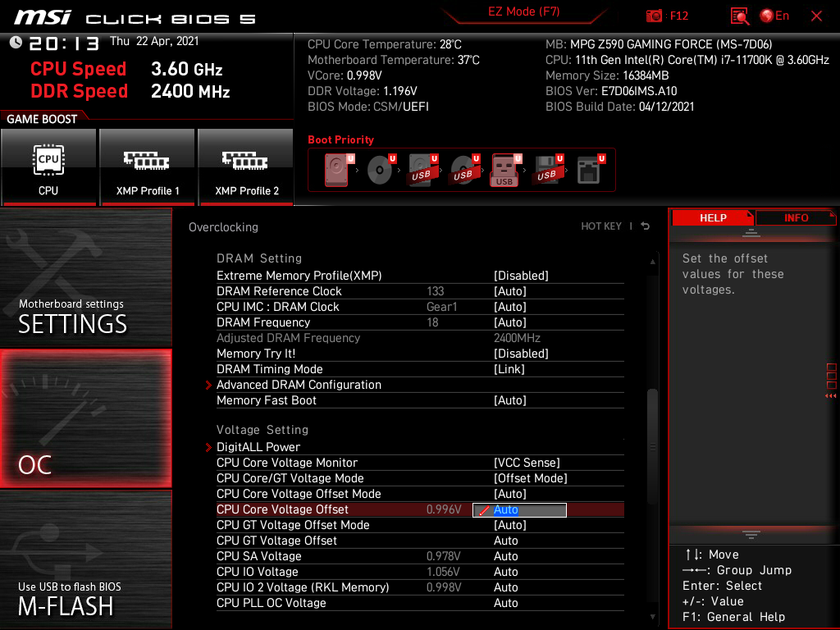840x630 pixels.
Task: Change Memory Try It! Disabled value
Action: click(521, 354)
